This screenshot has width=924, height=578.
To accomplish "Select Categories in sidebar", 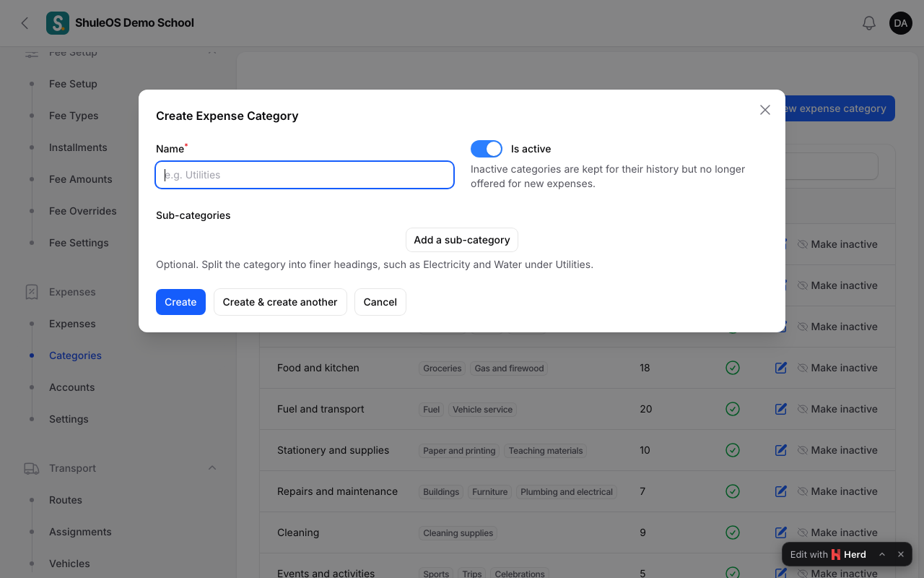I will [x=75, y=355].
